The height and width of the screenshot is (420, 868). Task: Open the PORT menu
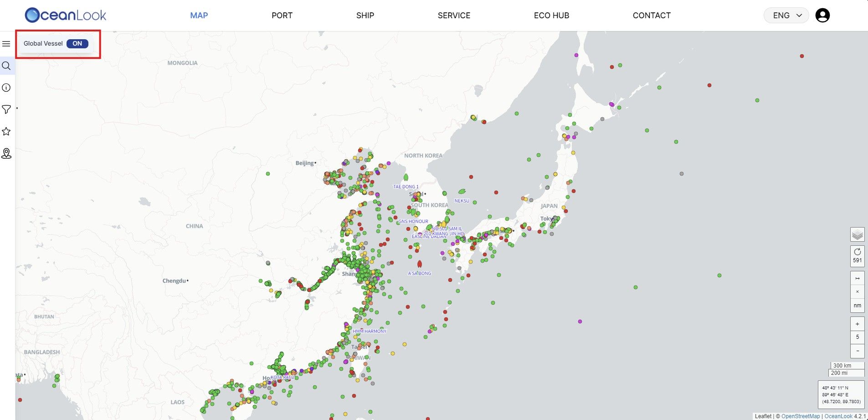coord(282,16)
